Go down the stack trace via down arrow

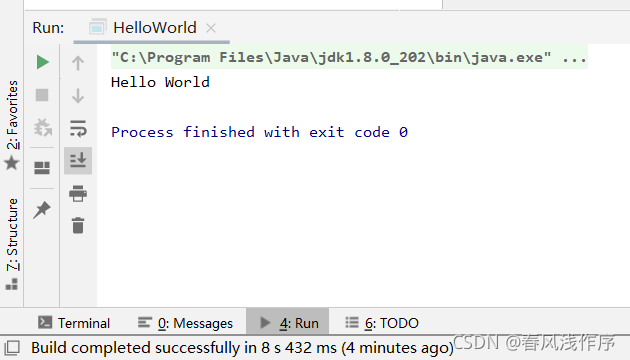pos(78,96)
